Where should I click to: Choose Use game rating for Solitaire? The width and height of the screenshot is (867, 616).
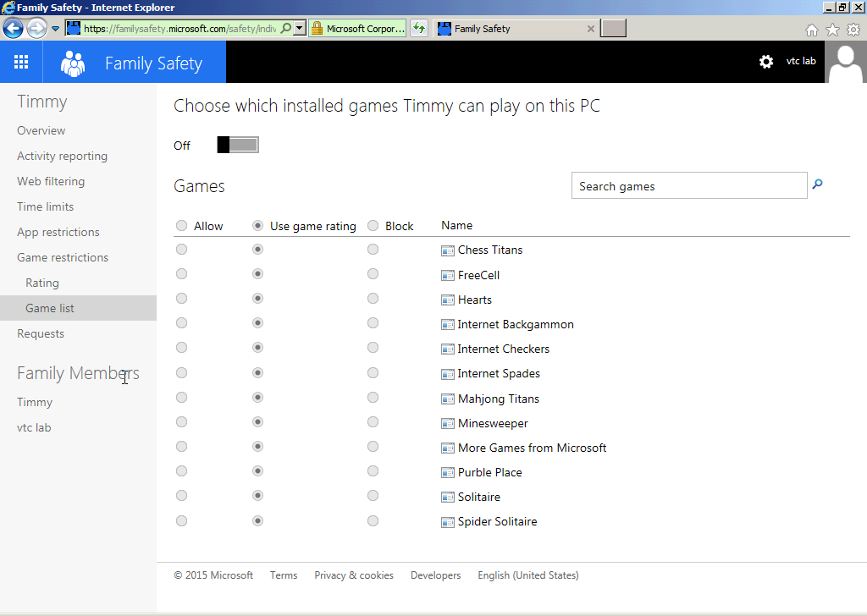point(258,496)
